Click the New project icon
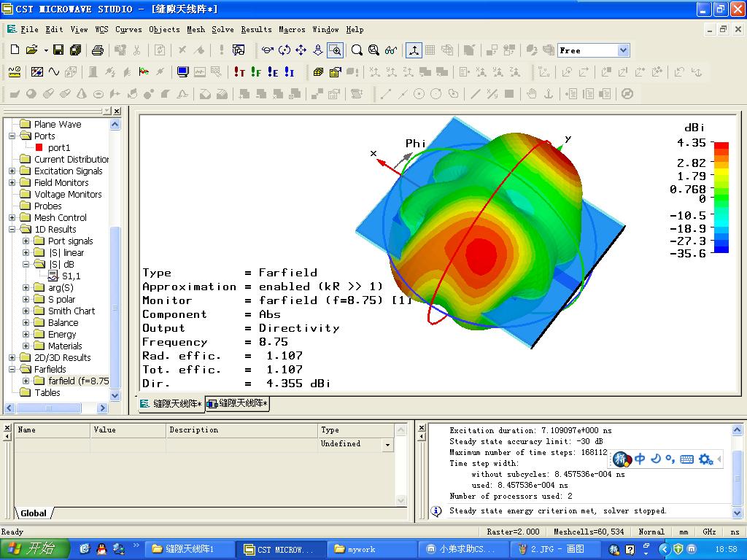This screenshot has height=560, width=747. [15, 50]
